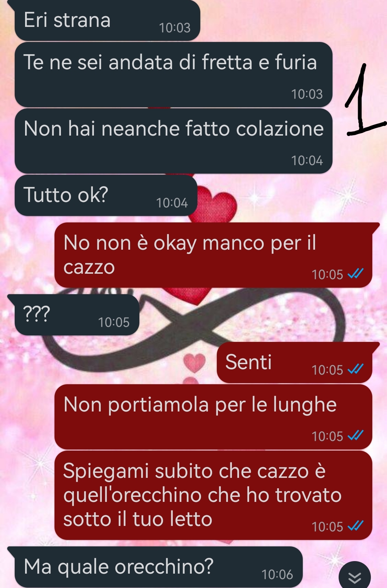Tap the read ticks on the 'Spiegami subito' message

click(x=356, y=526)
